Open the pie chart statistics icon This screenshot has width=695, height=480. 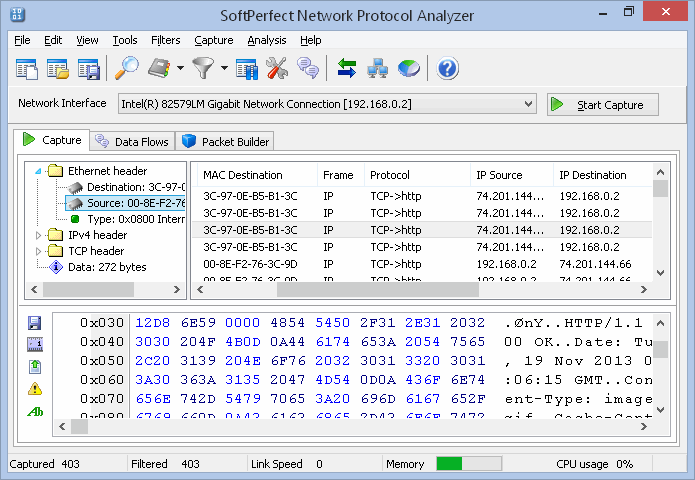[409, 69]
